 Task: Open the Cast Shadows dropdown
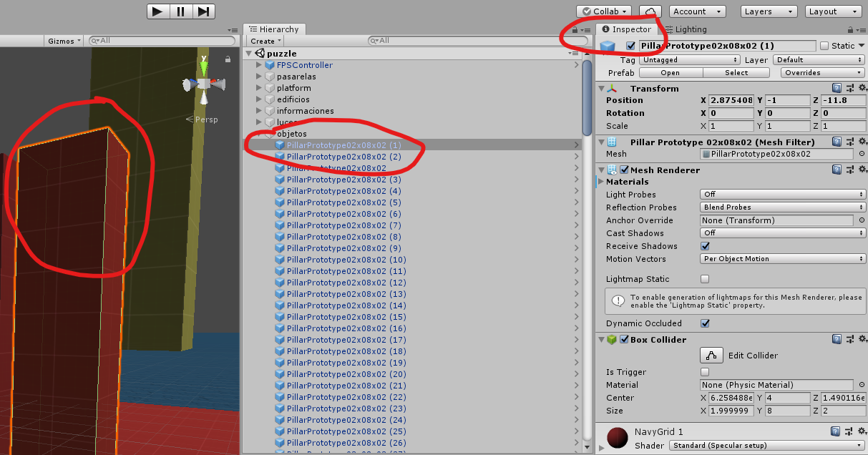click(783, 233)
